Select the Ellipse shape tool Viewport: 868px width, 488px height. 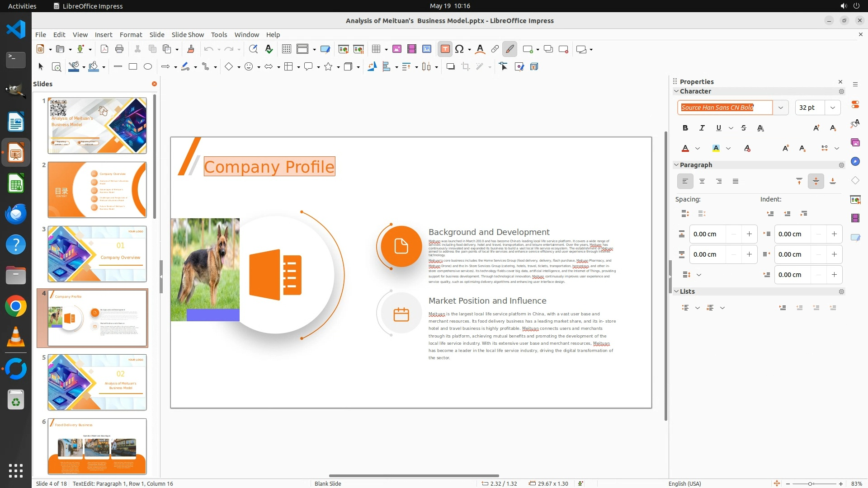pos(148,67)
